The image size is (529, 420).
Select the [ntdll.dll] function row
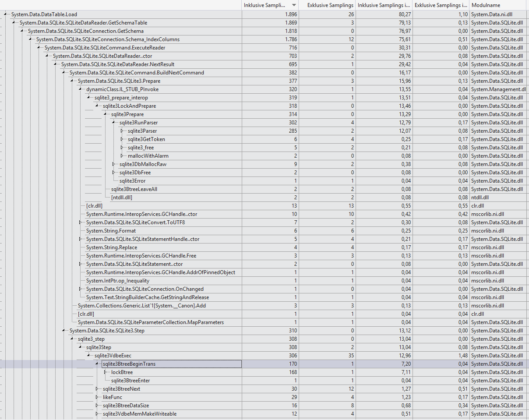[x=122, y=198]
